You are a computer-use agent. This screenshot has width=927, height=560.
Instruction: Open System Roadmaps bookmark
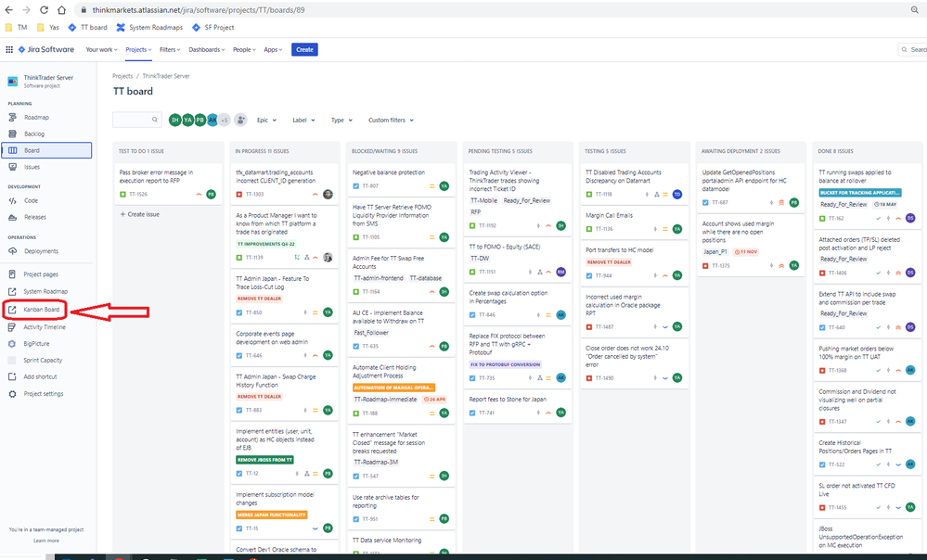click(x=149, y=27)
